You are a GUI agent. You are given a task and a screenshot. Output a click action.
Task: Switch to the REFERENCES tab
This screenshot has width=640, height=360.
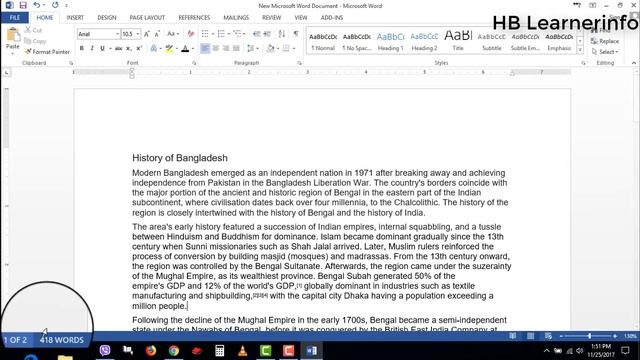tap(194, 18)
